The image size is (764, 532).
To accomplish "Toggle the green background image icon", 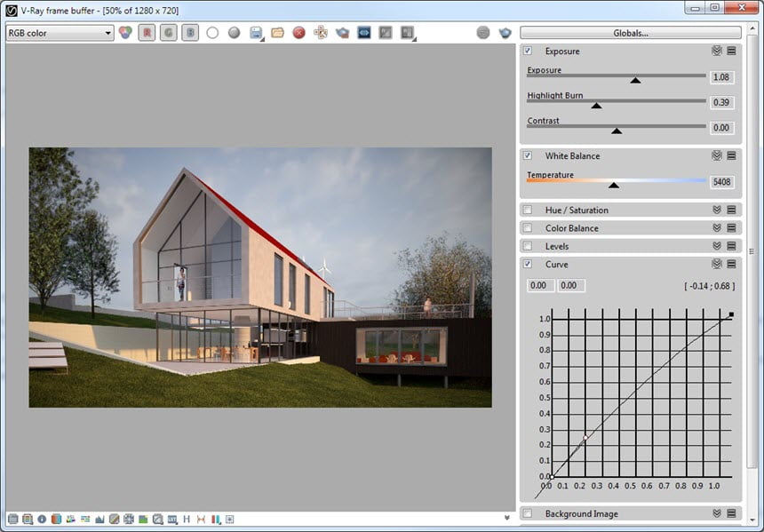I will 143,519.
